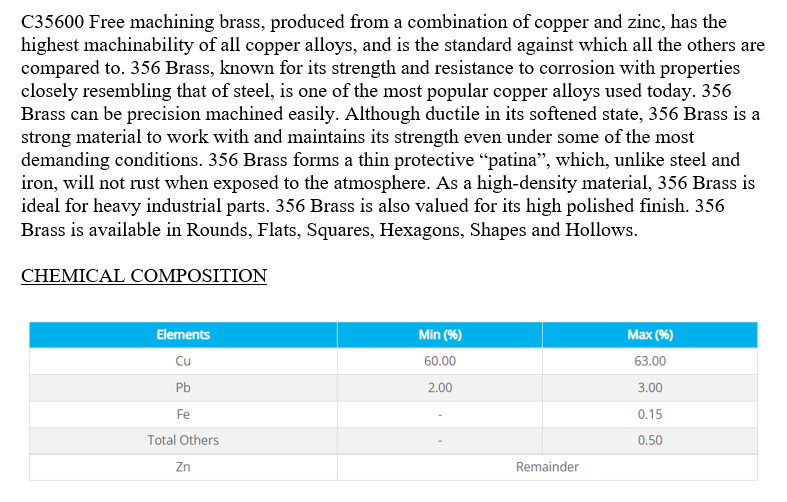Click the 0.50 Total Others maximum
This screenshot has width=787, height=502.
[x=650, y=440]
